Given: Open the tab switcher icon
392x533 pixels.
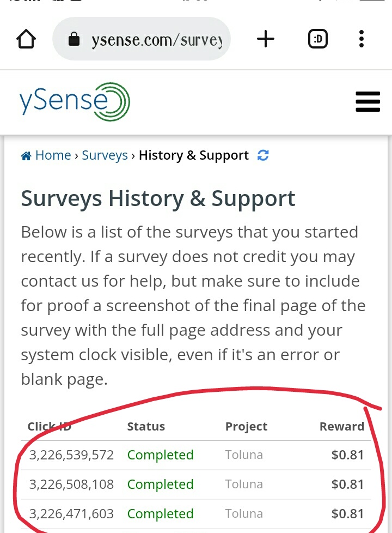Looking at the screenshot, I should click(x=318, y=39).
